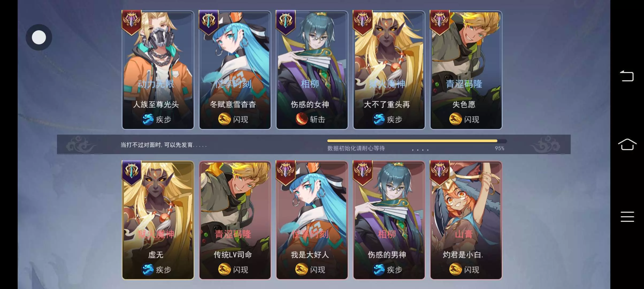644x289 pixels.
Task: Tap rank badge on 山膏 card
Action: (x=440, y=173)
